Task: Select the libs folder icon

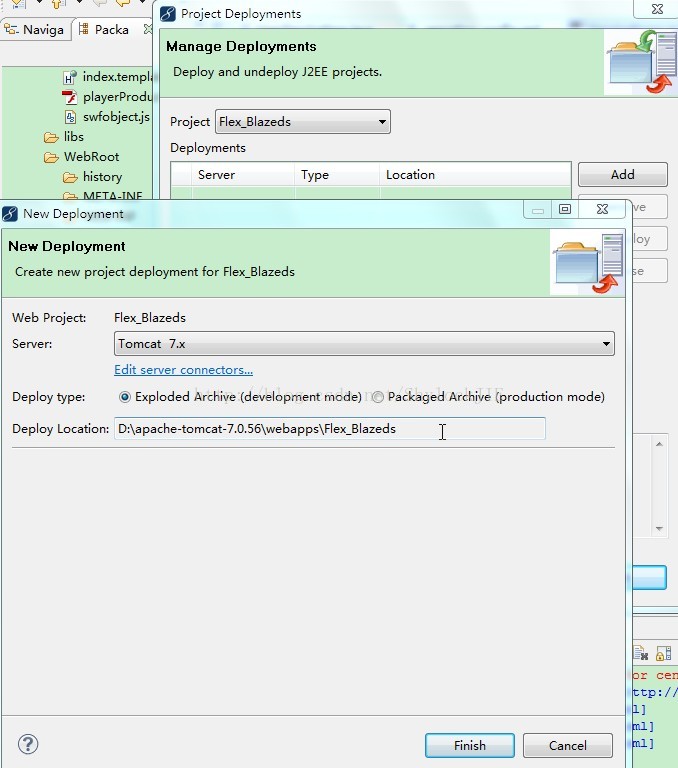Action: coord(51,137)
